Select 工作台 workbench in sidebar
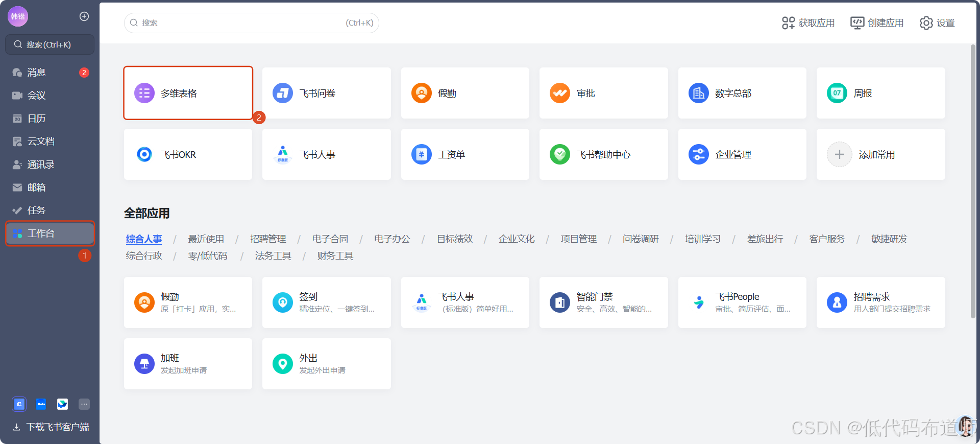The height and width of the screenshot is (444, 980). pyautogui.click(x=50, y=233)
